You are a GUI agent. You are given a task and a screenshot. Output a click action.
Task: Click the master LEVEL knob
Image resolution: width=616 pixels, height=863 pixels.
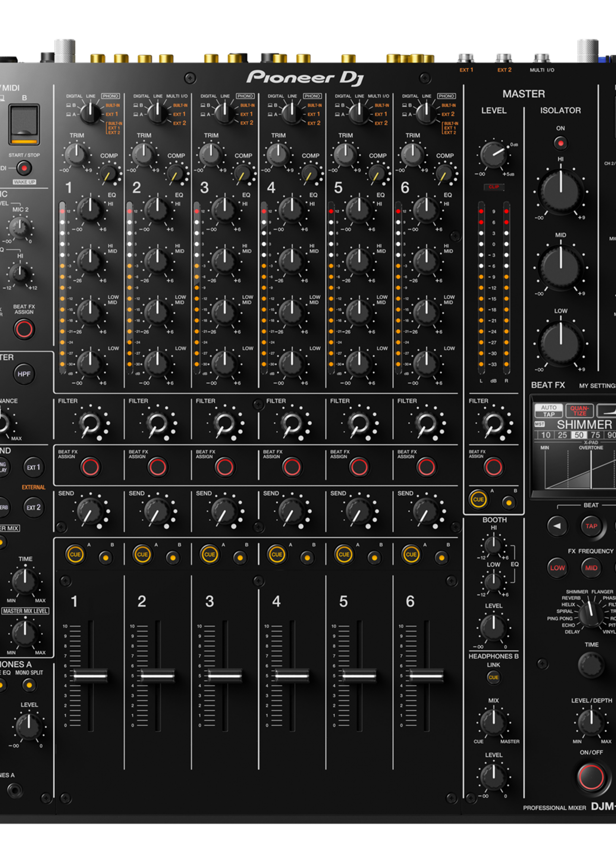tap(493, 155)
